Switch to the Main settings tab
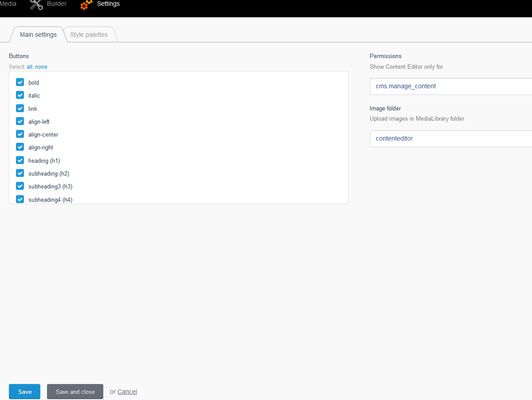Viewport: 532px width, 400px height. 38,35
